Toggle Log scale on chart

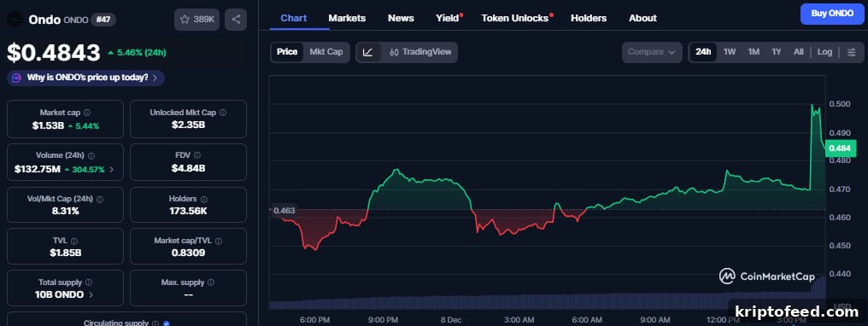(824, 52)
